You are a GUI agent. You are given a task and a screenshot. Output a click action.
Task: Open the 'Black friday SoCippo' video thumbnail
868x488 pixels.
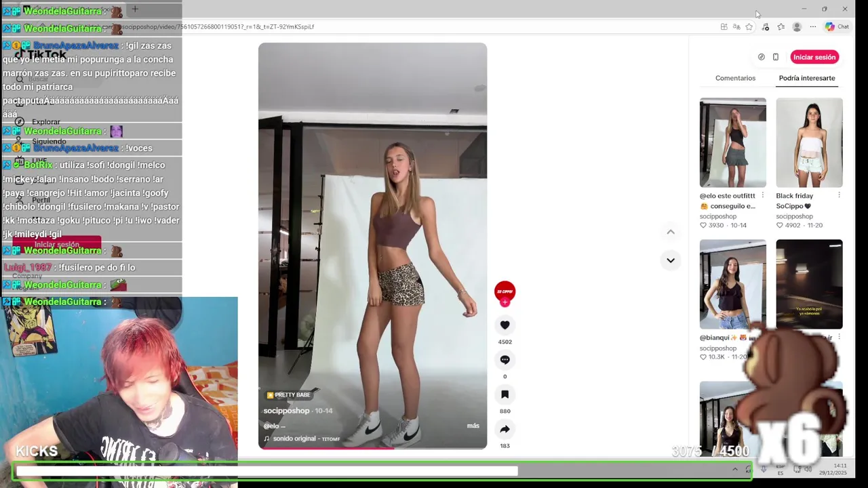810,142
